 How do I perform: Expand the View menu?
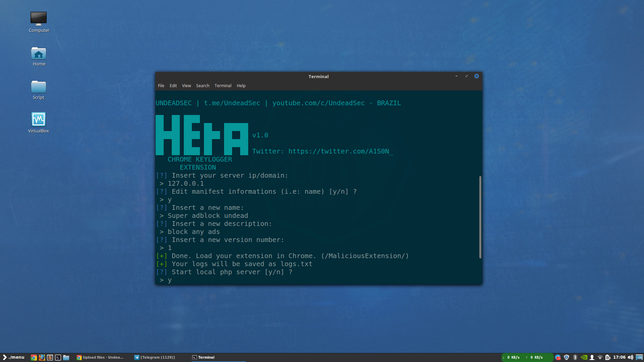click(x=186, y=86)
